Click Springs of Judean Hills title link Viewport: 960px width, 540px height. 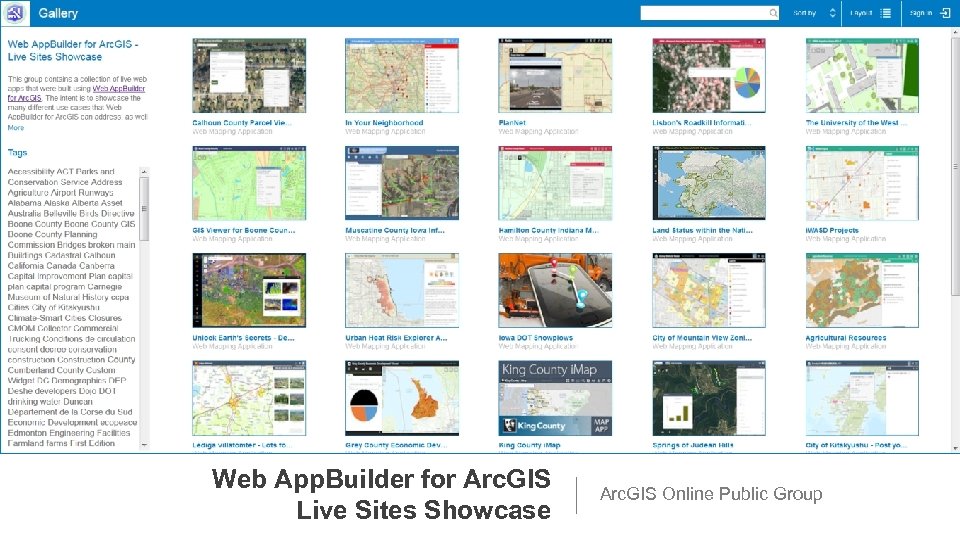point(693,445)
